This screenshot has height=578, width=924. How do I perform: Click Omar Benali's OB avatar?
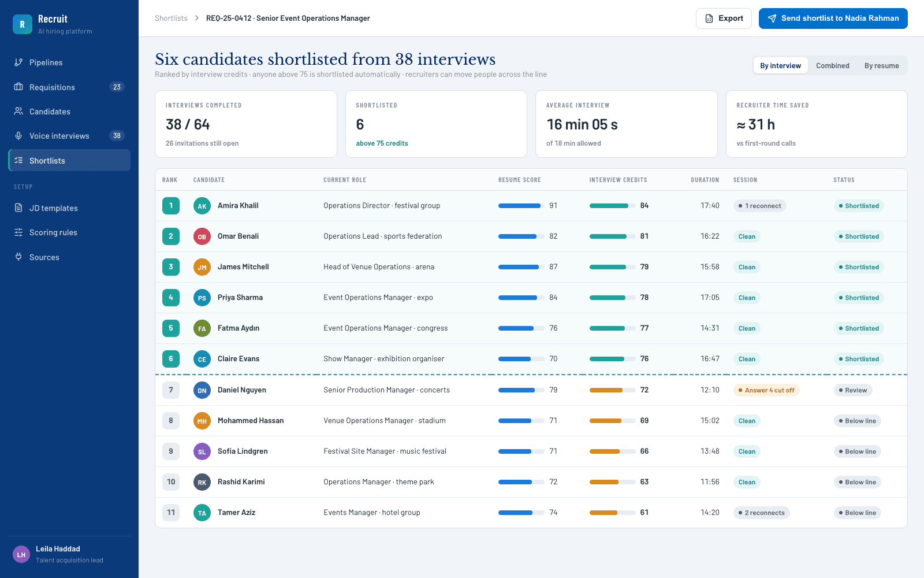click(202, 236)
